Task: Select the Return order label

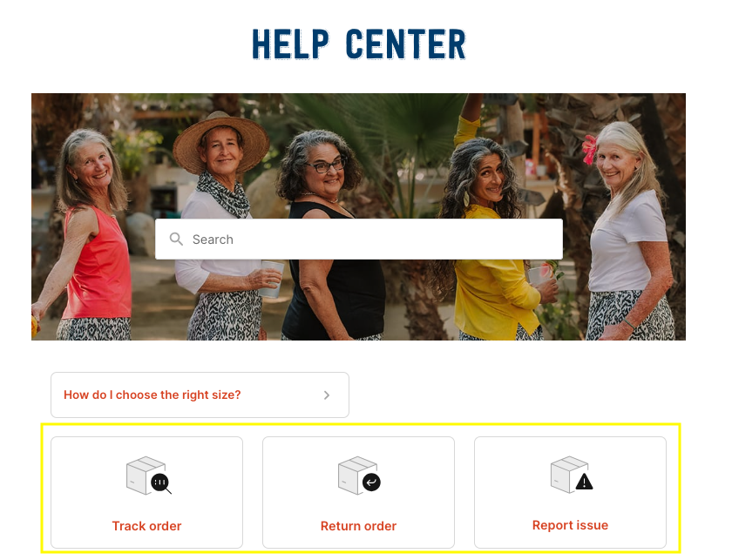Action: pos(358,526)
